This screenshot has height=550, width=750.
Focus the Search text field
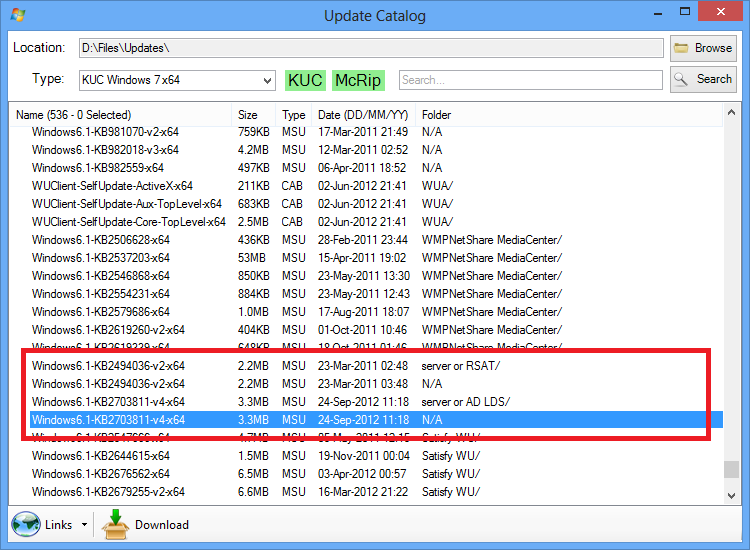tap(530, 80)
